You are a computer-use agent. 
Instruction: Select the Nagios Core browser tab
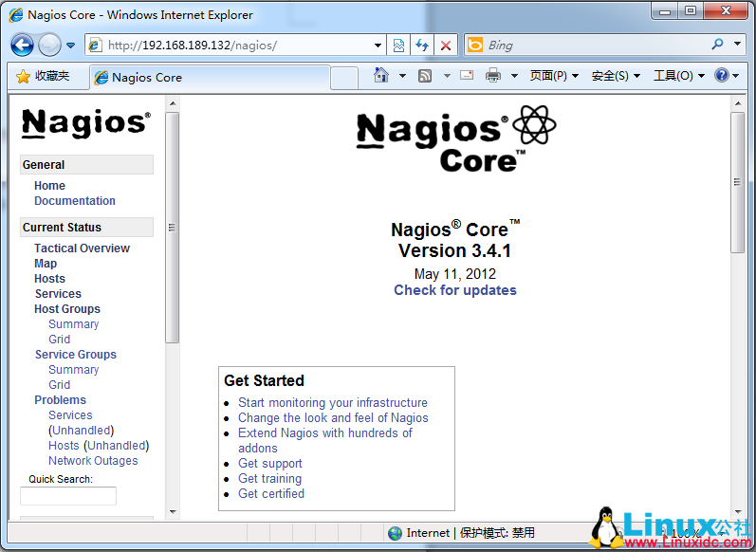pyautogui.click(x=210, y=77)
